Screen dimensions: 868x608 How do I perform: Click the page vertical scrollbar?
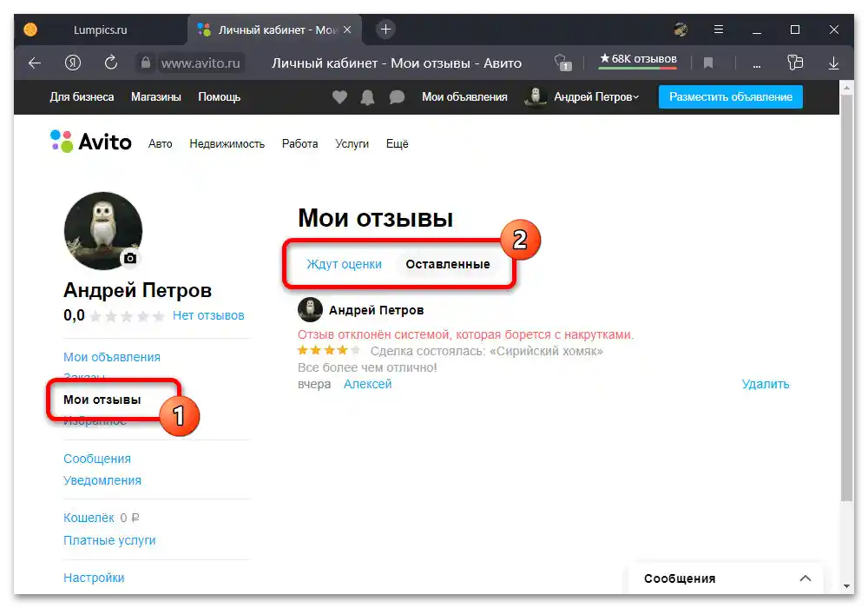846,299
